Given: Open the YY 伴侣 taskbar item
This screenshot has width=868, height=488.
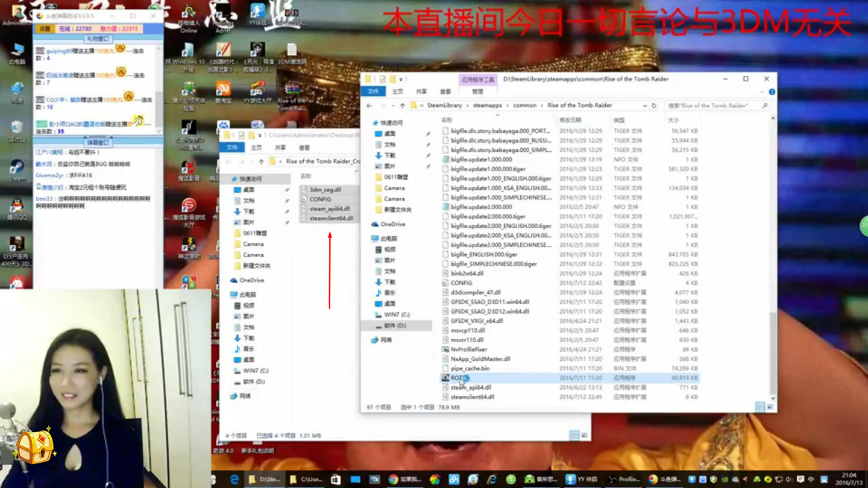Looking at the screenshot, I should tap(582, 480).
